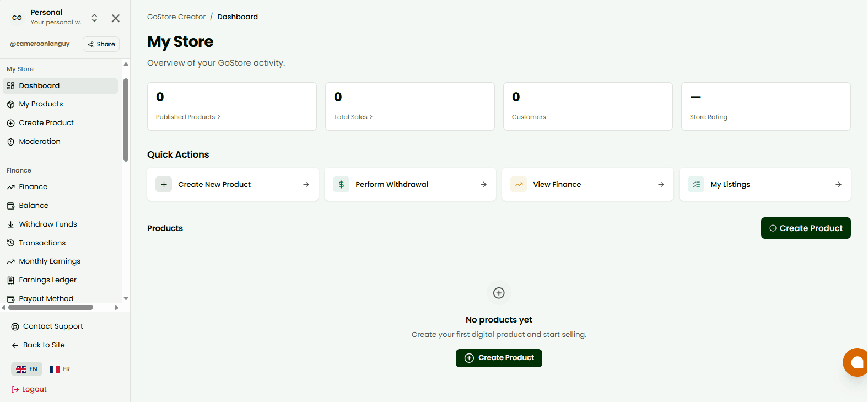Click the sidebar vertical scrollbar thumb
868x402 pixels.
pos(126,120)
